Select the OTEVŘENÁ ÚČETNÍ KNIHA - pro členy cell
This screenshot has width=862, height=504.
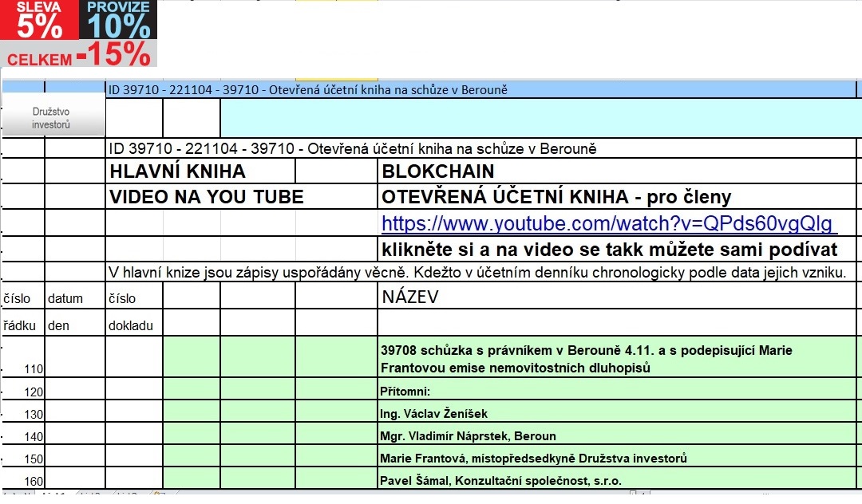(617, 196)
